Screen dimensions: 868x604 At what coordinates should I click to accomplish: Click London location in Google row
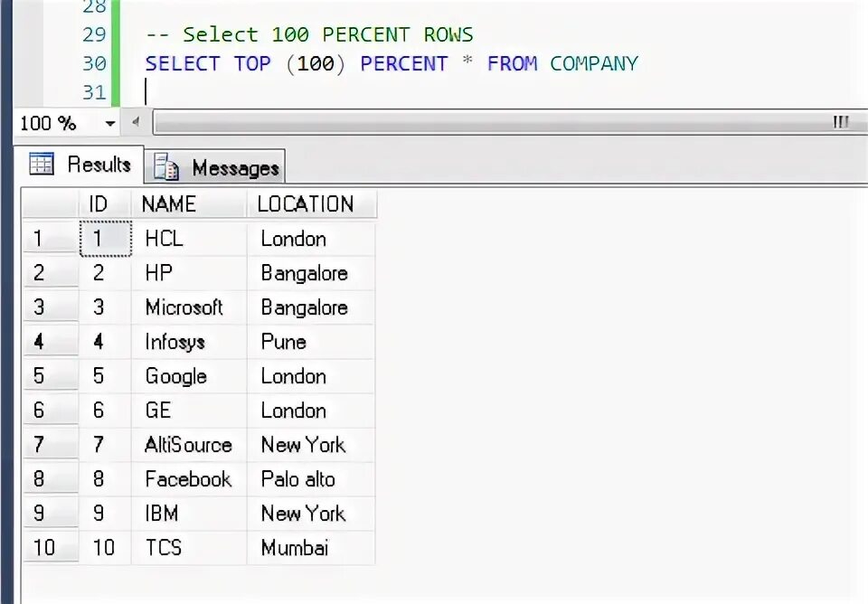pyautogui.click(x=310, y=376)
